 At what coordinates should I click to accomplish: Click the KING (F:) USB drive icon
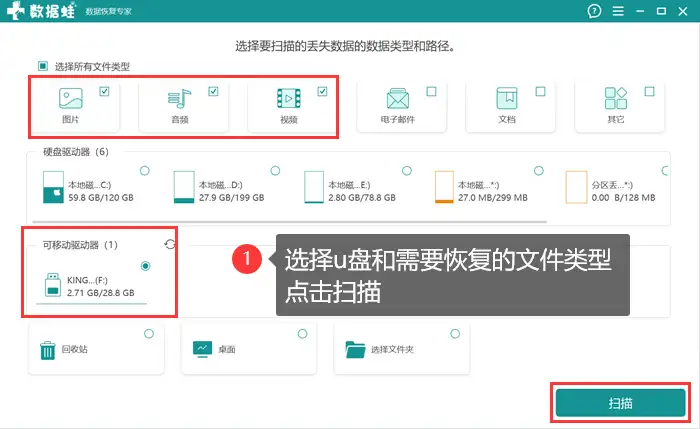[53, 285]
